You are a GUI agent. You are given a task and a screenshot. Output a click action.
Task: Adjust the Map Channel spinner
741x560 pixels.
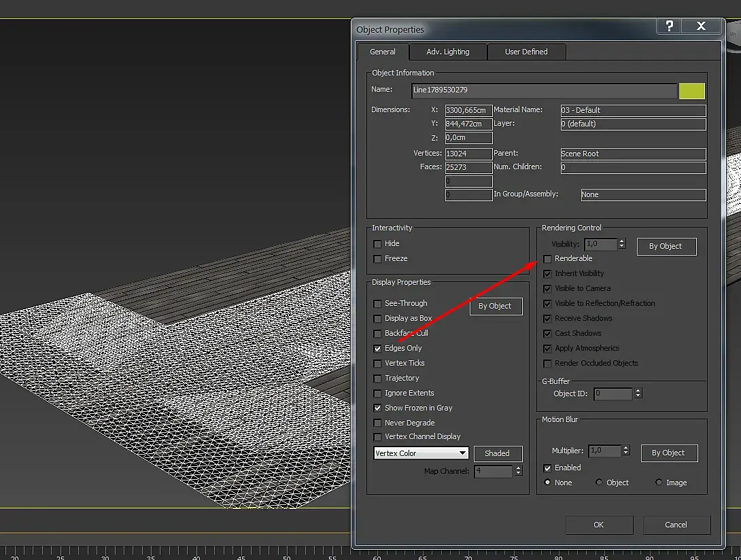point(519,471)
